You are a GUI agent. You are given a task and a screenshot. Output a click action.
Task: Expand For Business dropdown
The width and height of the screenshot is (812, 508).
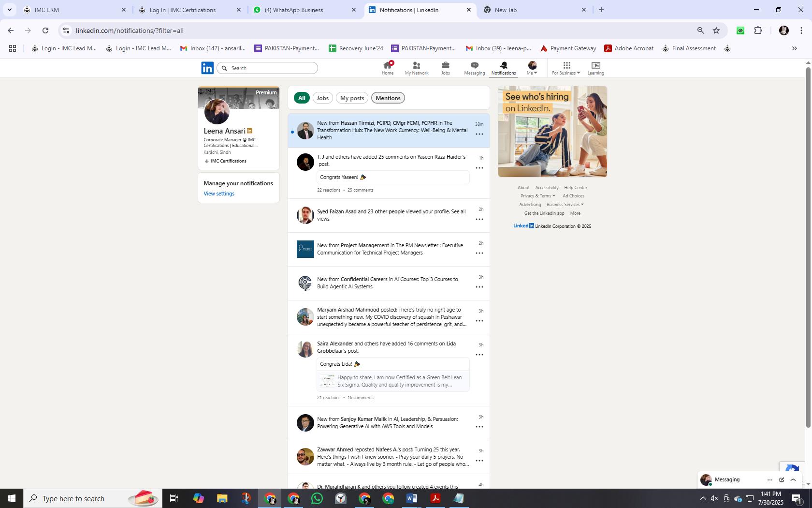click(x=566, y=68)
